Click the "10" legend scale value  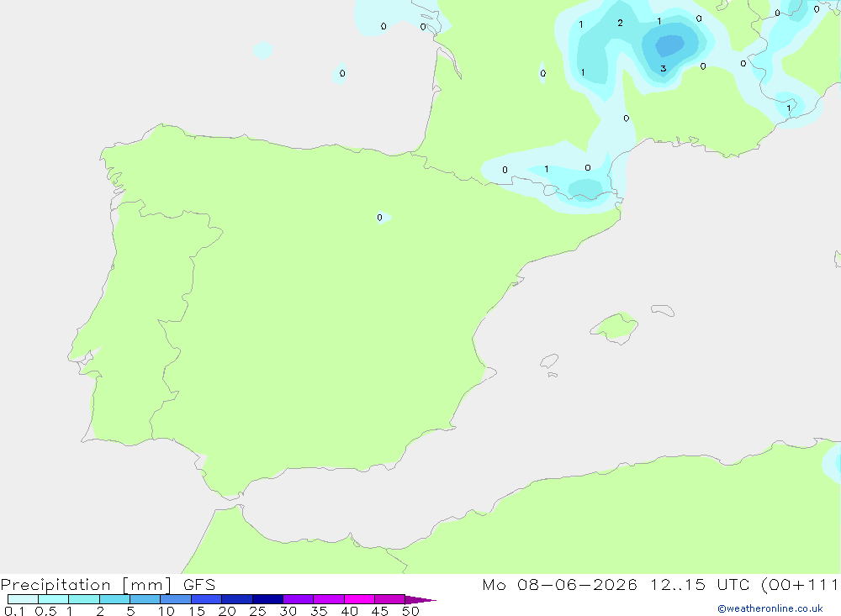(x=167, y=611)
